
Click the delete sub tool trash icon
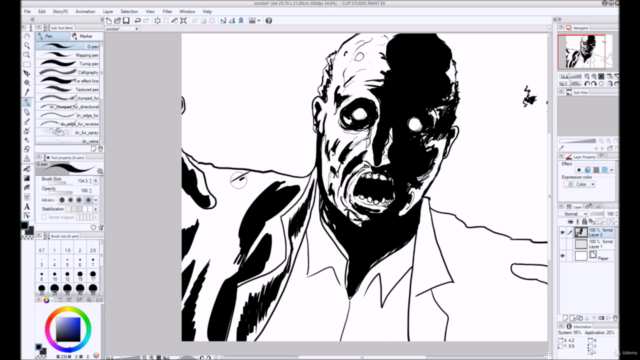100,149
